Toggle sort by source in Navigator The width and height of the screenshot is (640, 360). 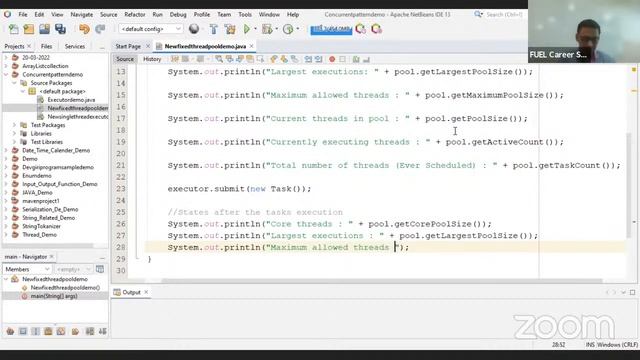102,331
